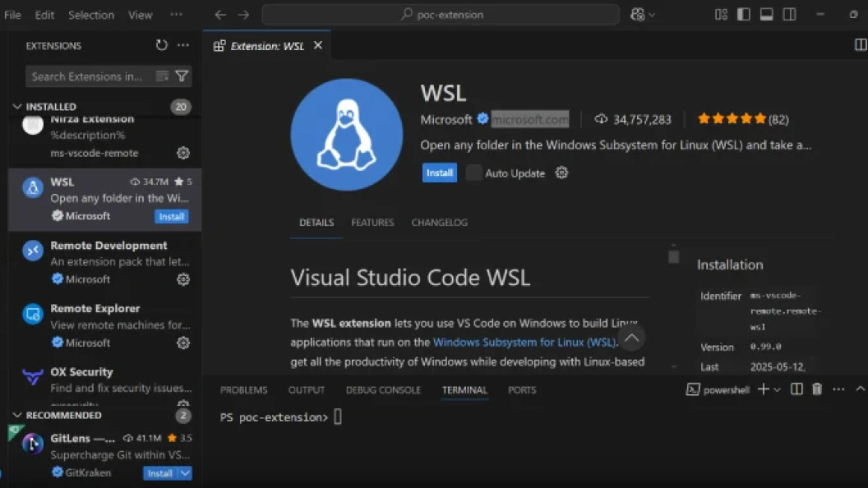
Task: Refresh the extensions list
Action: [161, 45]
